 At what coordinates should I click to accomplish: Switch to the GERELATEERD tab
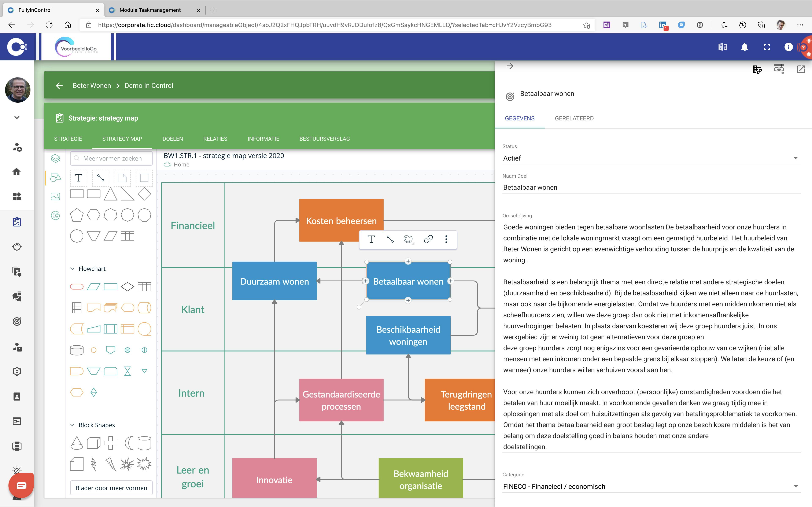pos(574,118)
